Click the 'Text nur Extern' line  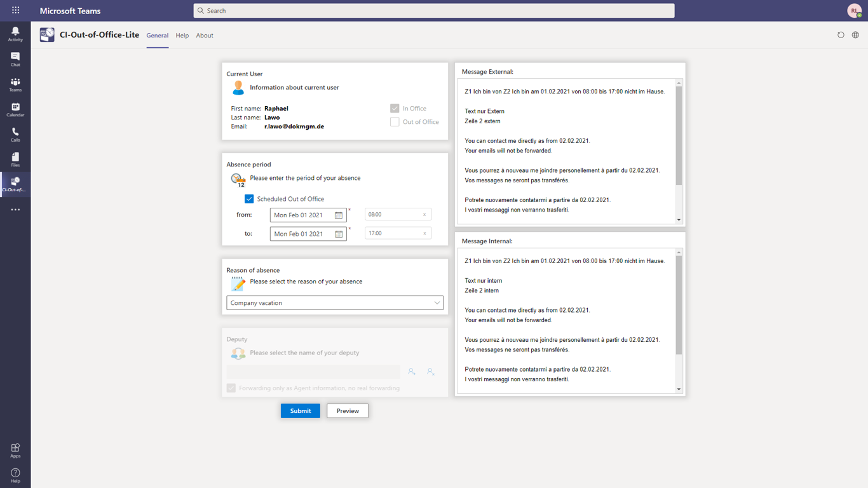point(484,111)
